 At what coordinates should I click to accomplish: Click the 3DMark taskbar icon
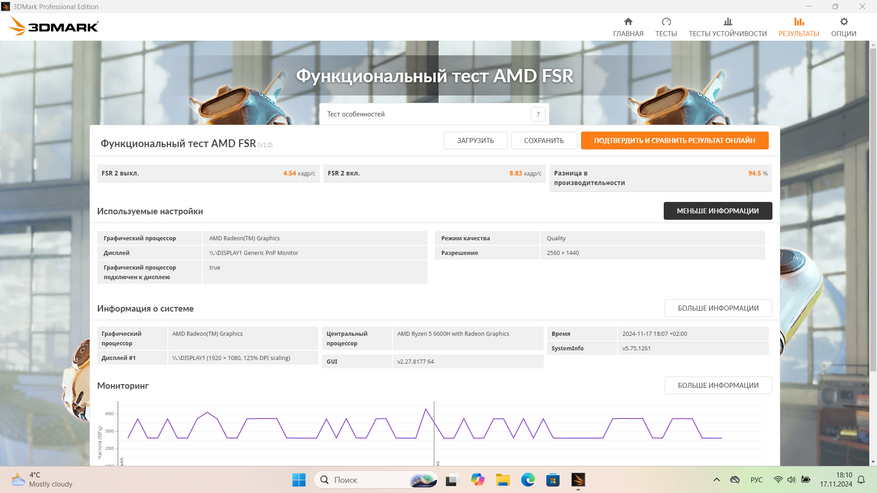click(578, 480)
